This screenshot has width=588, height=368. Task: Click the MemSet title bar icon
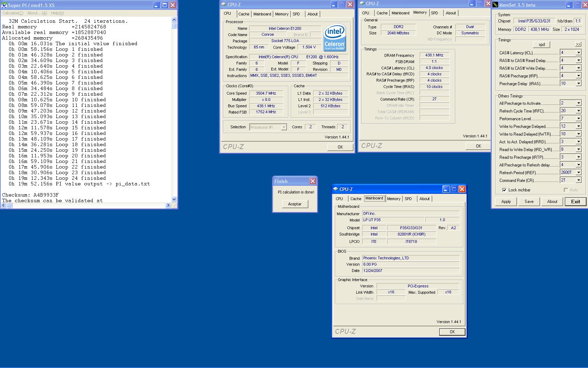coord(495,5)
